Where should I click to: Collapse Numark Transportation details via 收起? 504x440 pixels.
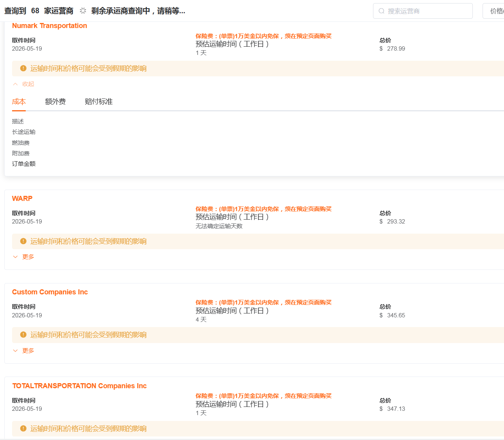point(23,84)
